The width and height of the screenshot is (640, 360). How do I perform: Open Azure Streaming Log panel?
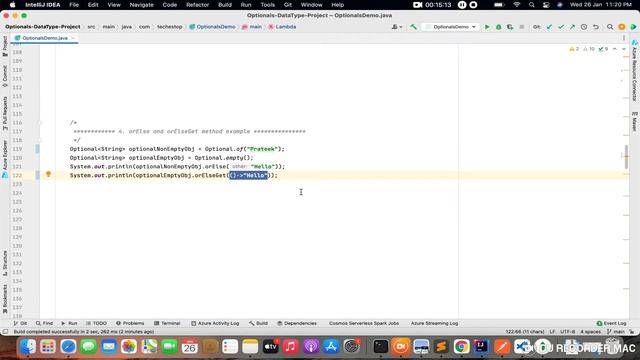click(434, 323)
